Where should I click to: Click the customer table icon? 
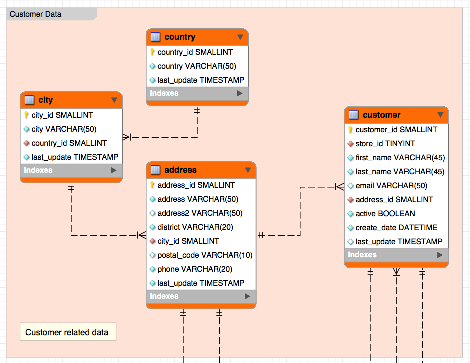354,115
